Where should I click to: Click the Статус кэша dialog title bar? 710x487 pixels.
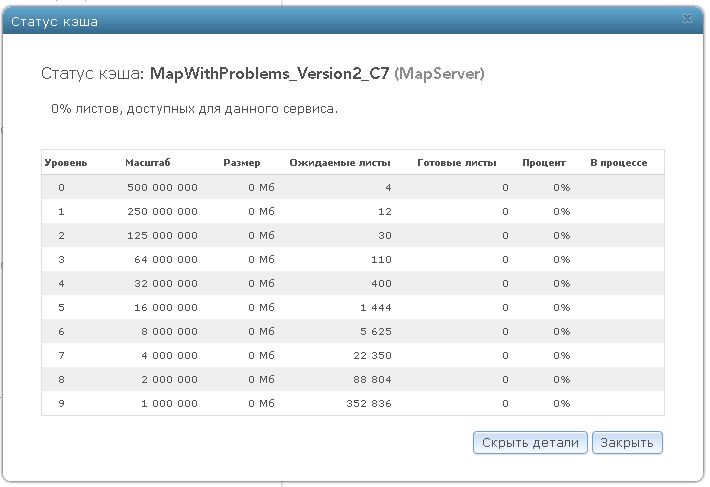[x=353, y=21]
